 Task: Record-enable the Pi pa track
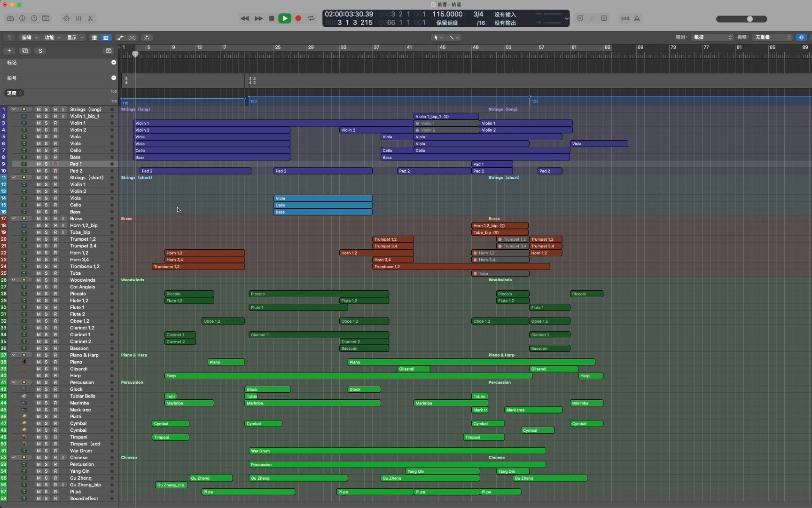pyautogui.click(x=55, y=492)
